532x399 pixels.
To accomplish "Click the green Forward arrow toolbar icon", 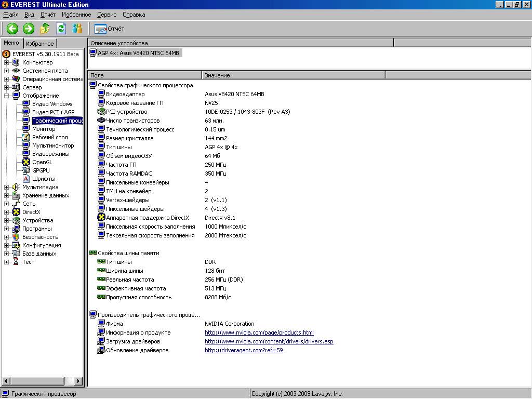I will [29, 29].
